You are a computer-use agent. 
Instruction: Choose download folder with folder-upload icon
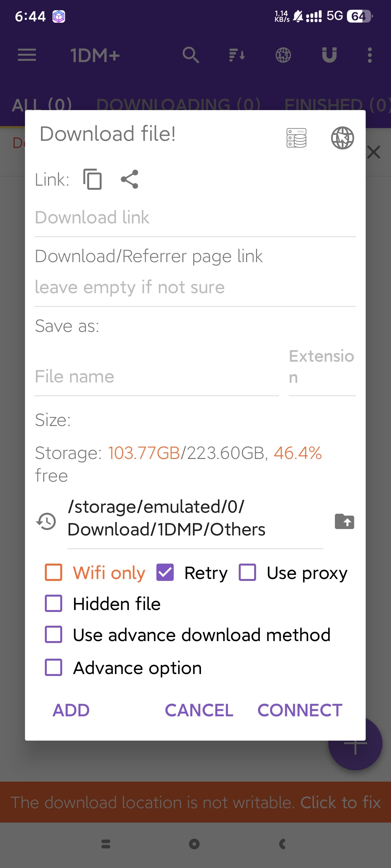344,521
